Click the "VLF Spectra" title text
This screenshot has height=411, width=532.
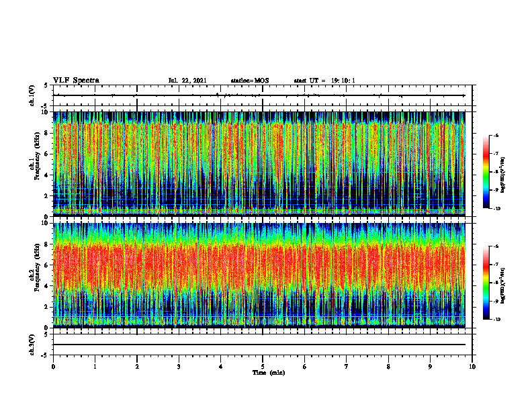click(76, 81)
